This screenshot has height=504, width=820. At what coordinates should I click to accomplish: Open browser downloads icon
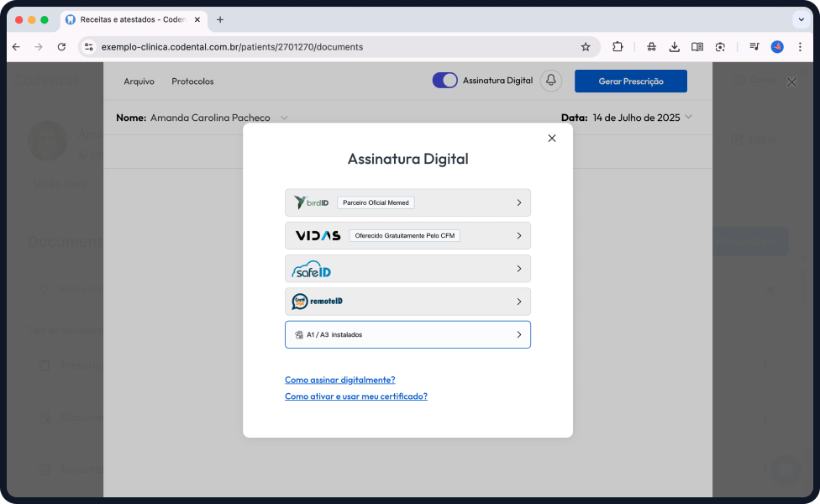pos(675,47)
